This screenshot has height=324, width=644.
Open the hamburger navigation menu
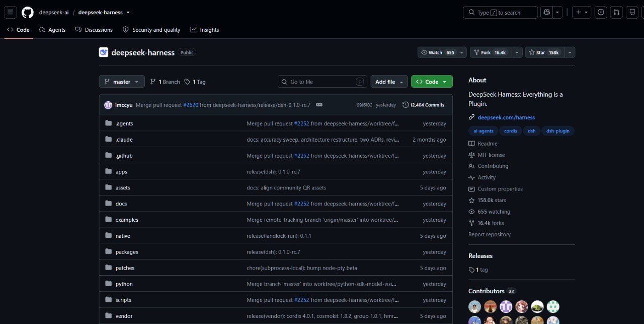point(11,13)
